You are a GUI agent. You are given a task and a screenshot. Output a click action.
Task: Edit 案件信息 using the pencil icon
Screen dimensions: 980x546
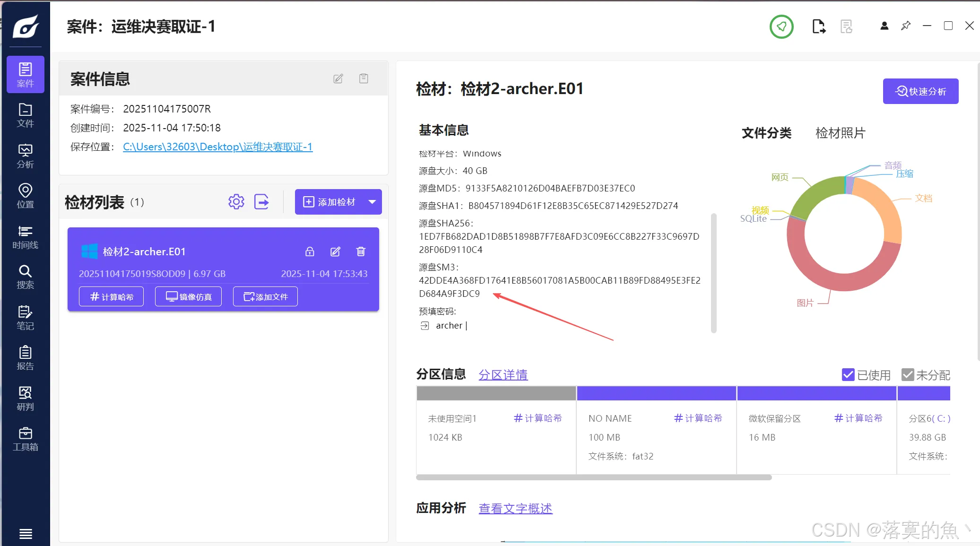point(338,78)
